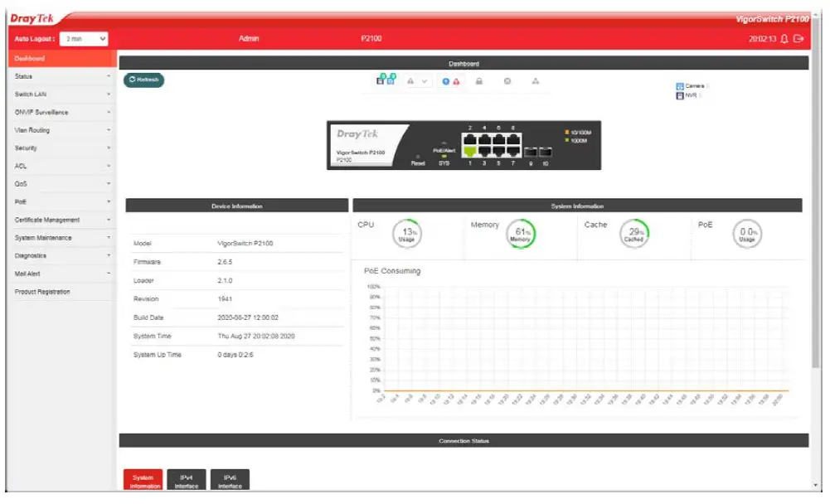Click the gray circular status icon
The width and height of the screenshot is (830, 504).
[507, 81]
